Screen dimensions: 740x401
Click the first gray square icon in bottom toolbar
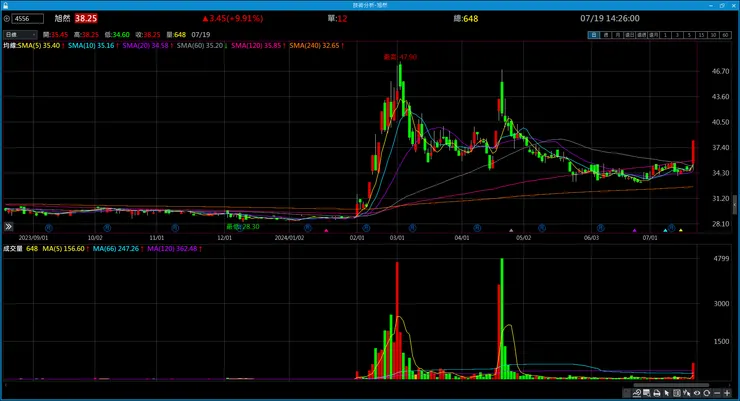click(627, 393)
